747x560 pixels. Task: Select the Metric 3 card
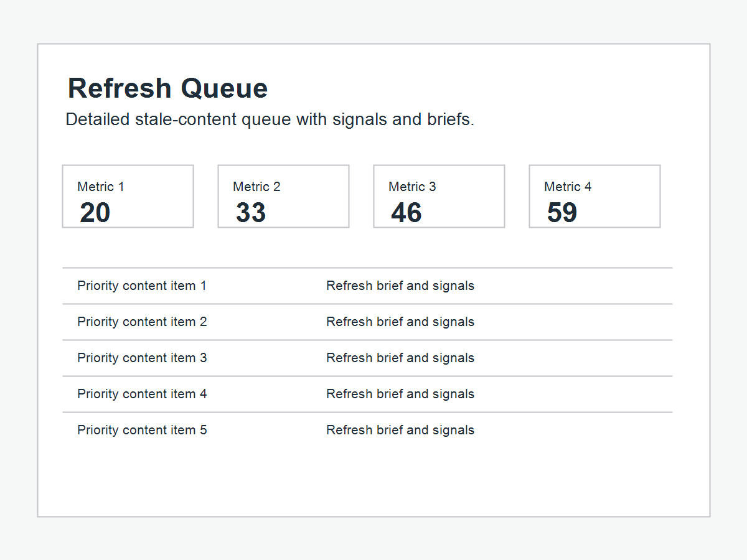[x=439, y=196]
